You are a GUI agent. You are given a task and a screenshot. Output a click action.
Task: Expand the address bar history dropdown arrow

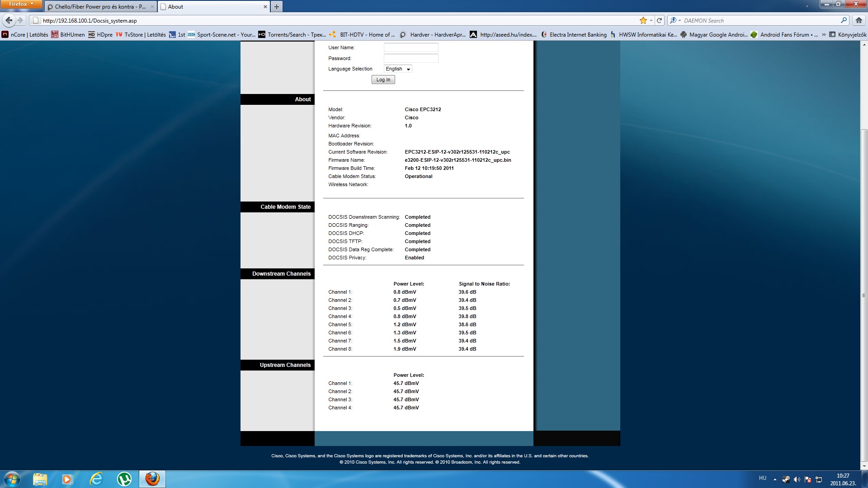click(651, 20)
